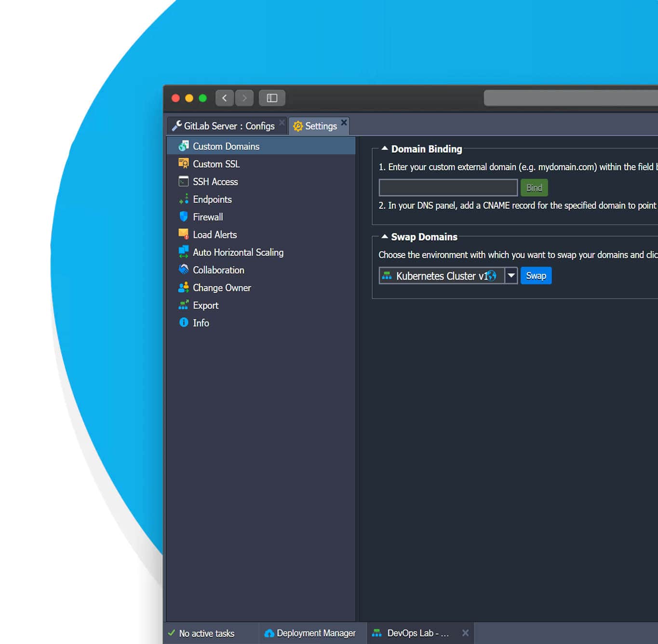This screenshot has height=644, width=658.
Task: Click the Collaboration handshake icon
Action: pyautogui.click(x=184, y=269)
